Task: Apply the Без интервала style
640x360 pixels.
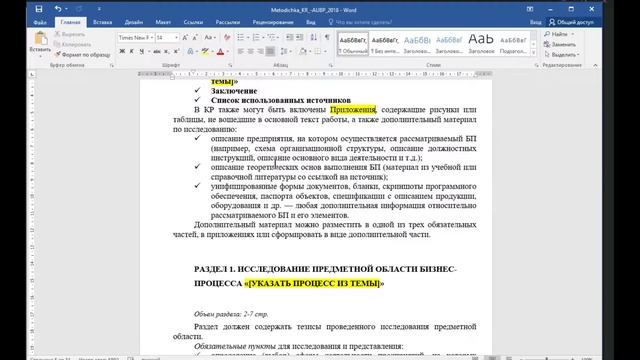Action: (385, 44)
